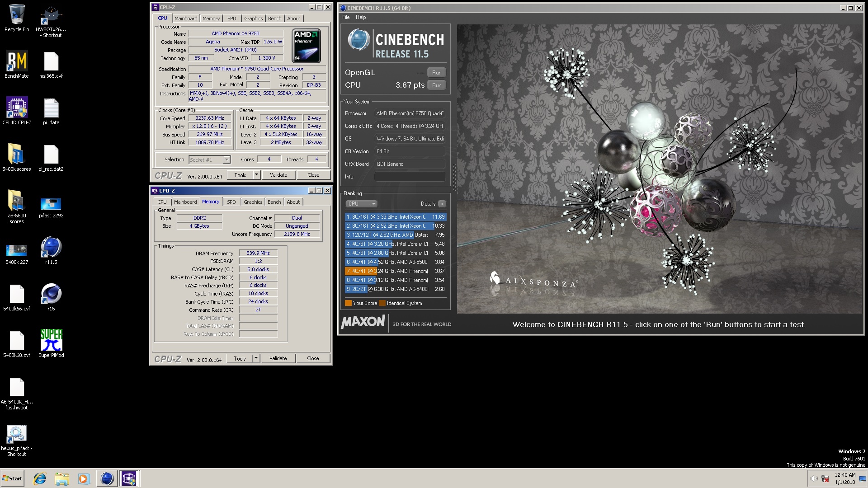
Task: Run the CPU test in Cinebench
Action: coord(437,85)
